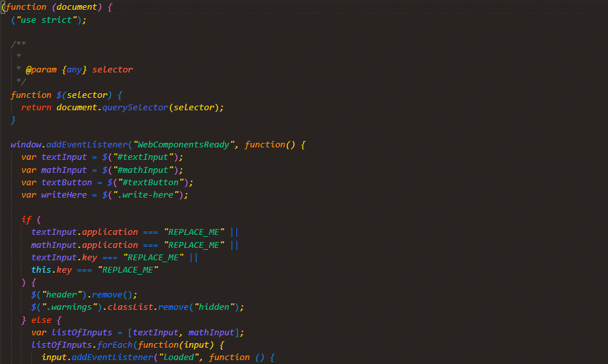Click the "#textButton" selector string

(x=150, y=183)
